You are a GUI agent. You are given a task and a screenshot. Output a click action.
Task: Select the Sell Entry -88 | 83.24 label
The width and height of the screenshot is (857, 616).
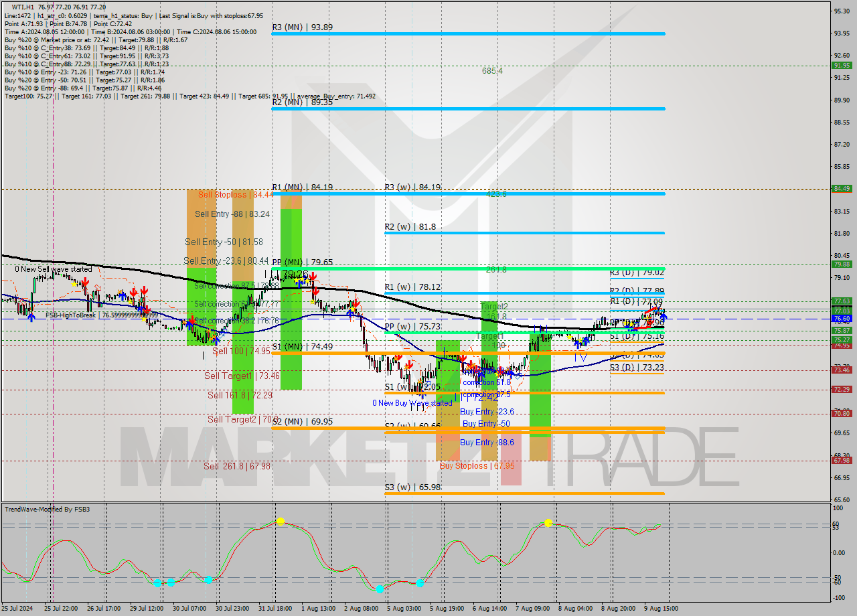pyautogui.click(x=232, y=214)
